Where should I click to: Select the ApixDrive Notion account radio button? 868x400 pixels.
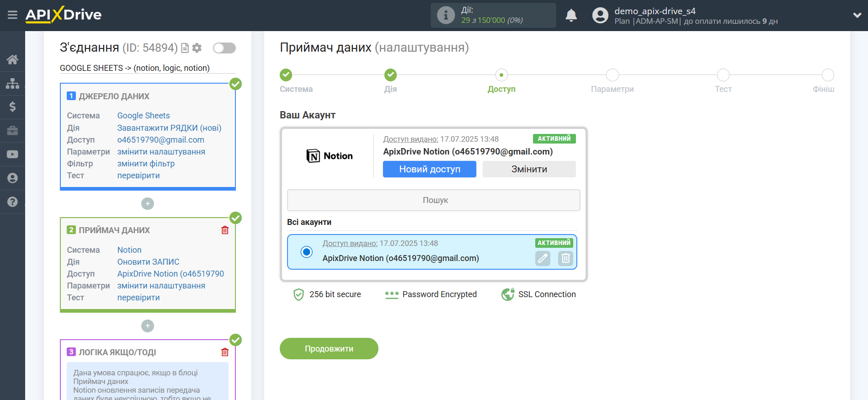tap(307, 252)
